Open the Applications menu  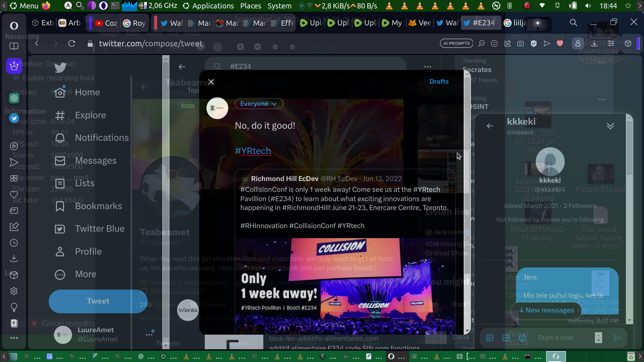click(x=208, y=6)
